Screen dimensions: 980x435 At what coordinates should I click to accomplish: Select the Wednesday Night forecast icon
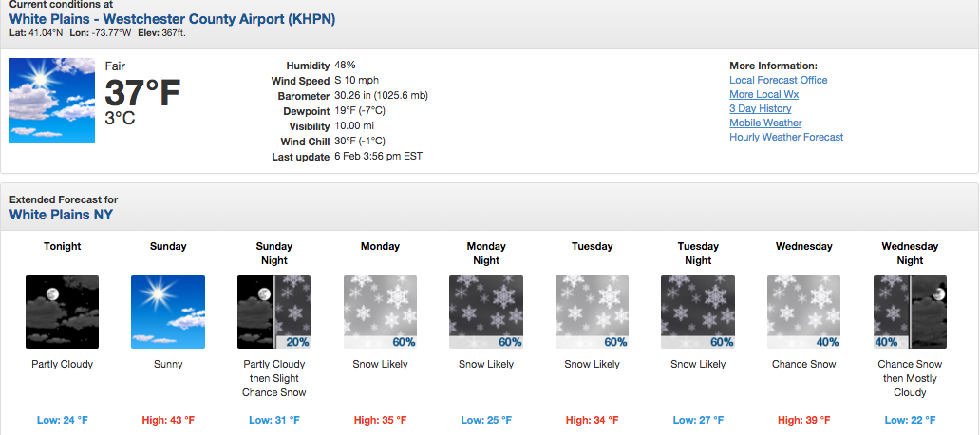(910, 312)
